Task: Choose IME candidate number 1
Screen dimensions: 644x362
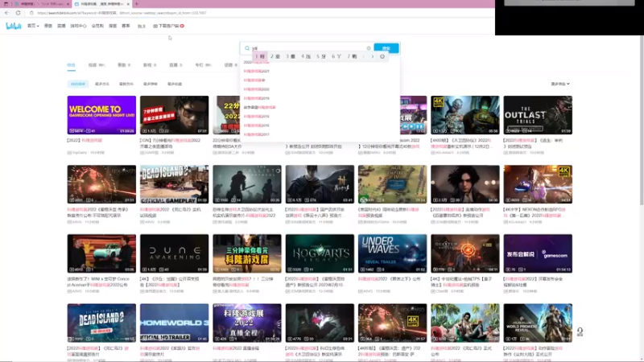Action: [x=260, y=56]
